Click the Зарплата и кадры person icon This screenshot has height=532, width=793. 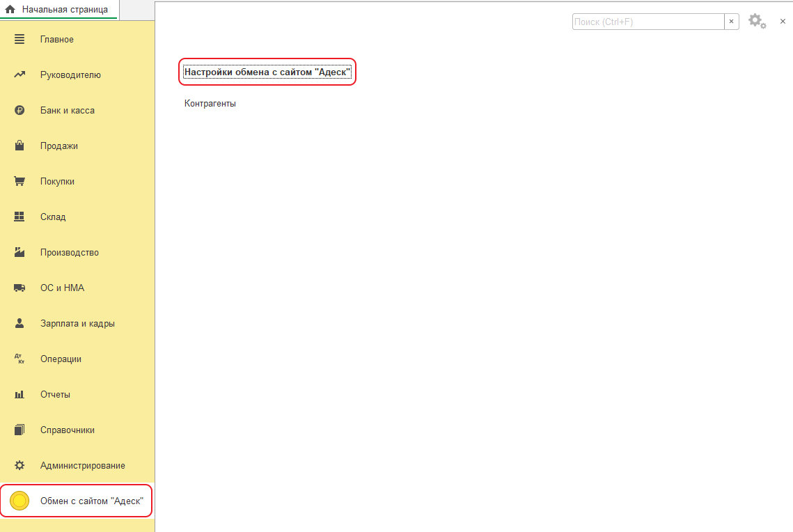pos(19,323)
